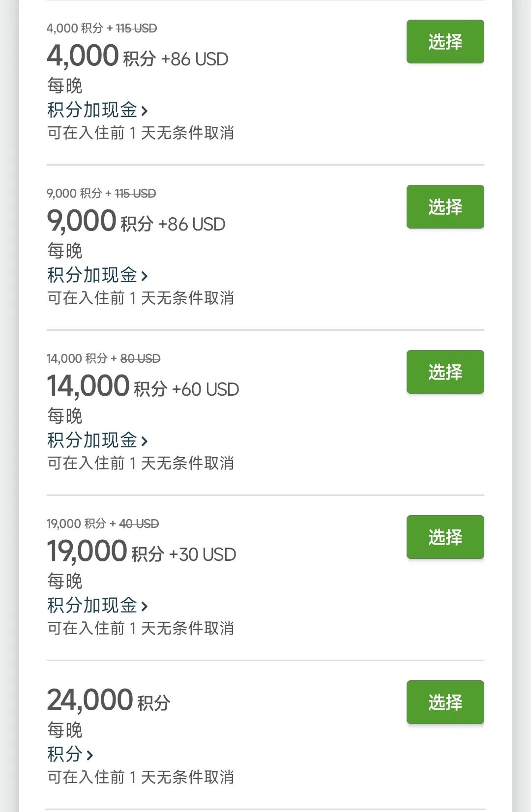Open 积分加现金 link under 9,000 积分 rate
Image resolution: width=531 pixels, height=812 pixels.
click(x=92, y=275)
